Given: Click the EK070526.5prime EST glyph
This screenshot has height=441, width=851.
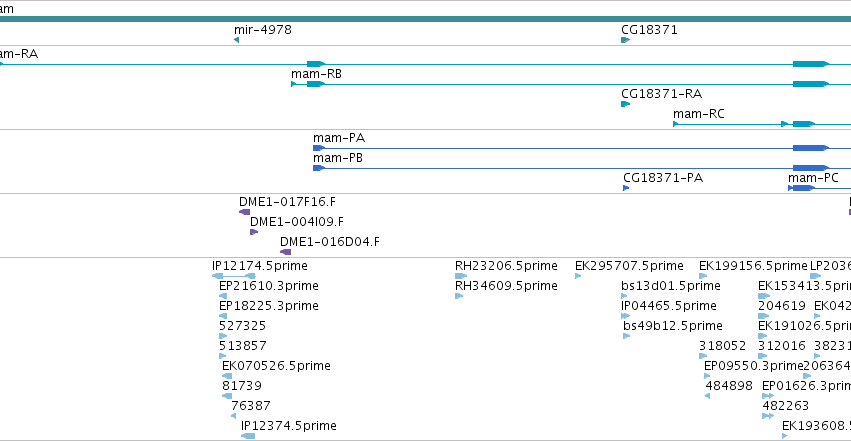Looking at the screenshot, I should point(227,376).
